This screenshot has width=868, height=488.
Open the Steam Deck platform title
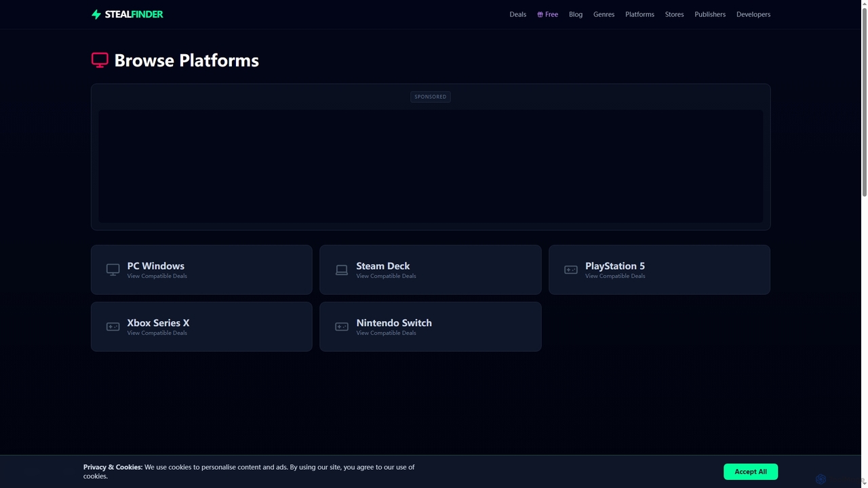pyautogui.click(x=383, y=266)
